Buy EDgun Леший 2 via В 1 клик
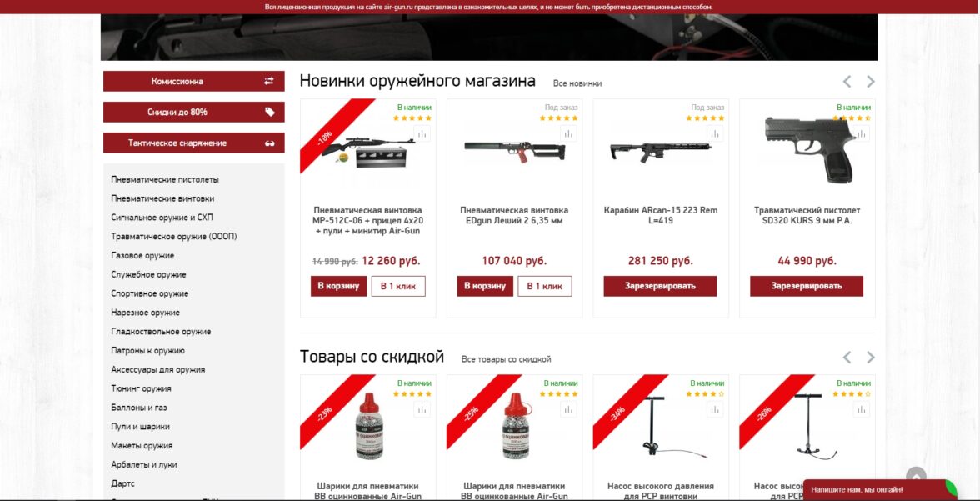The image size is (980, 501). [x=544, y=287]
